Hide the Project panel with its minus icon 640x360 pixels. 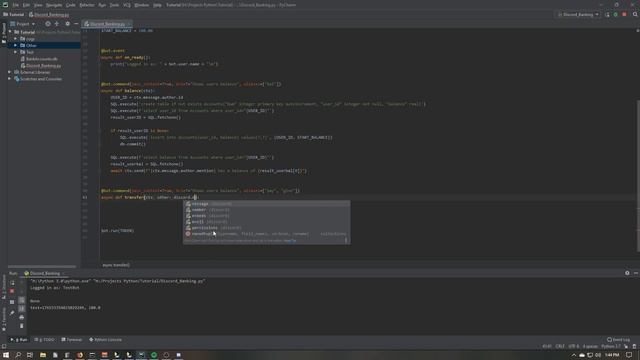[x=76, y=24]
